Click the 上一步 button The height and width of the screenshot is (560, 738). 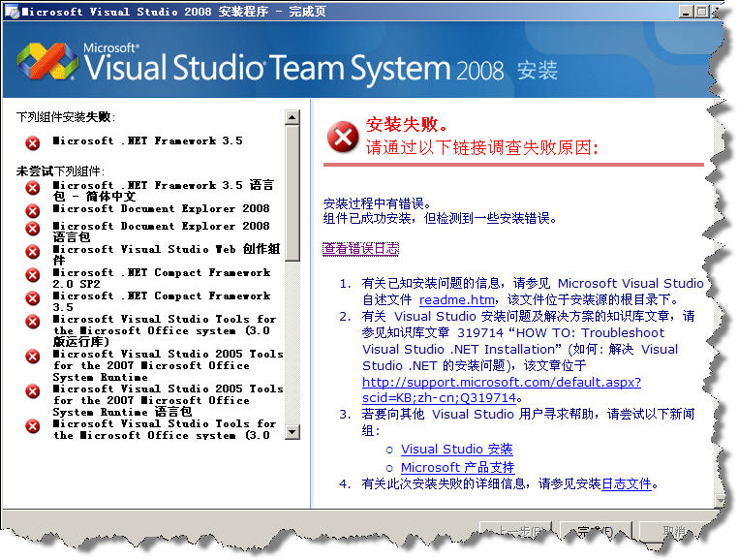(x=517, y=532)
